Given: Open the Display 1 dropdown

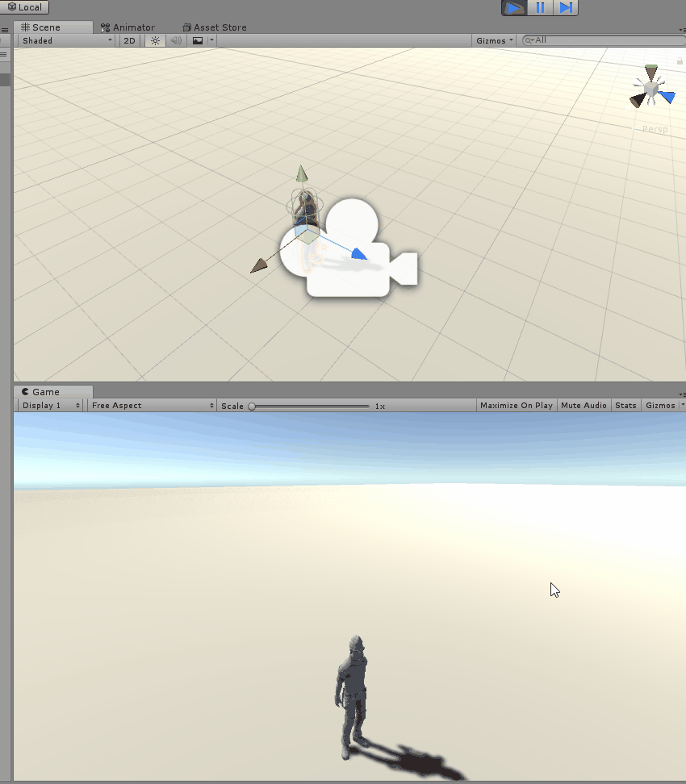Looking at the screenshot, I should pos(51,406).
